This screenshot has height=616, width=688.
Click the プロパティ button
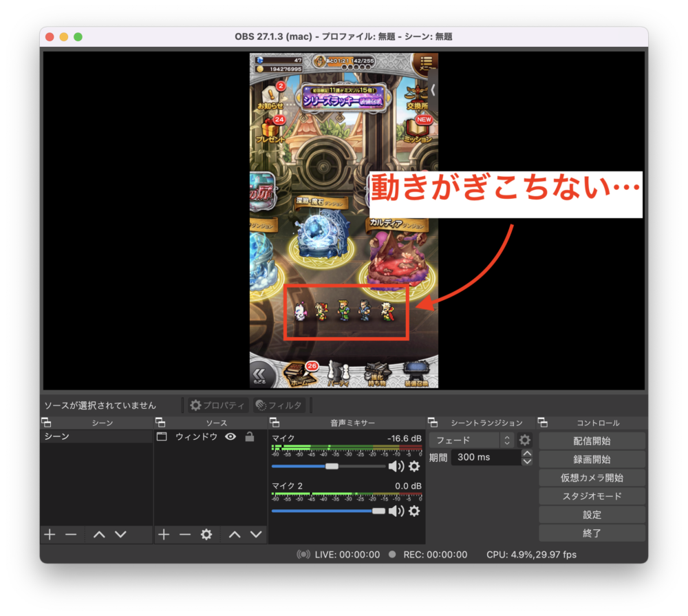[x=217, y=405]
